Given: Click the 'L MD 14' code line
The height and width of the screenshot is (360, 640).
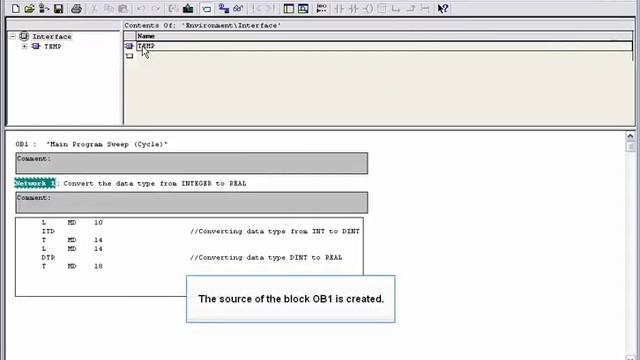Looking at the screenshot, I should (x=72, y=249).
